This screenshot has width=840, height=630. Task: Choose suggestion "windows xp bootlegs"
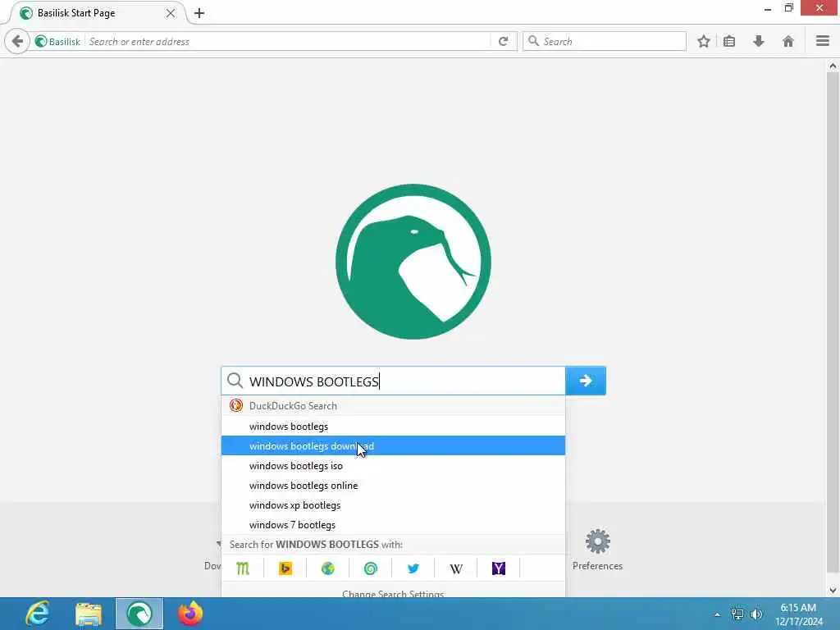[x=393, y=505]
